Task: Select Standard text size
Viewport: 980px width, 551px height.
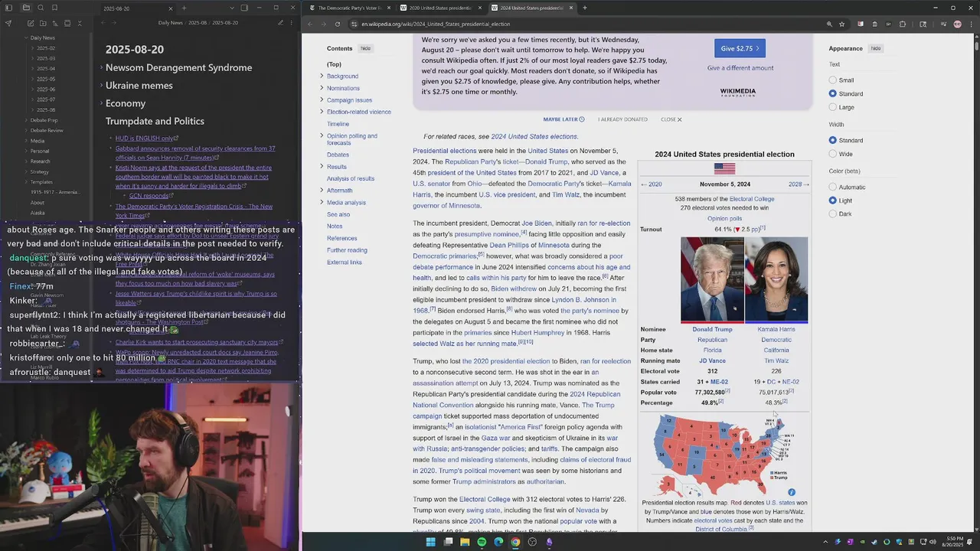Action: click(x=833, y=93)
